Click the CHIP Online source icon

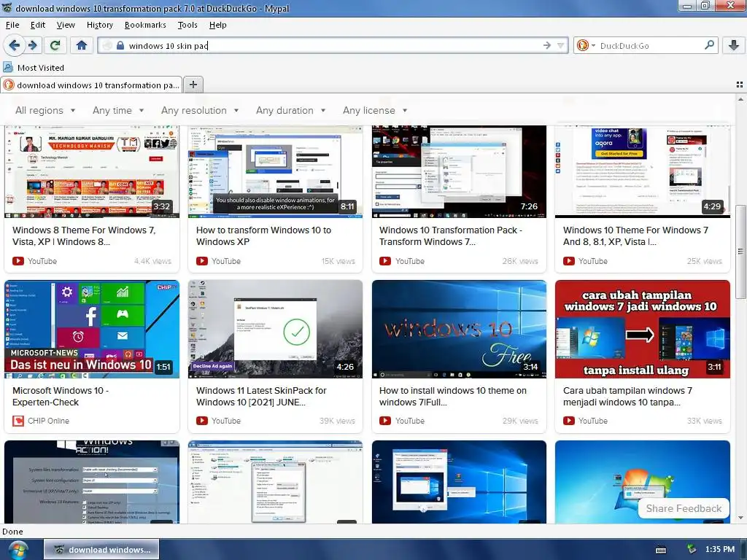coord(18,421)
